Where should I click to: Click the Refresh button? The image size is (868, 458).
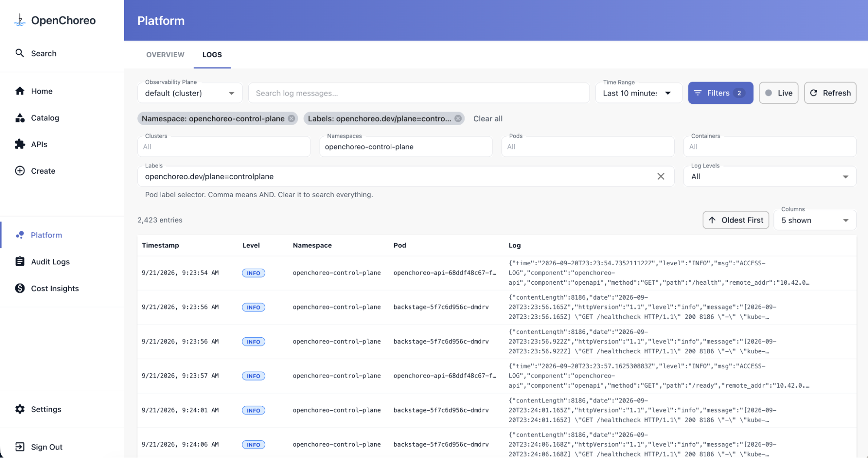830,93
